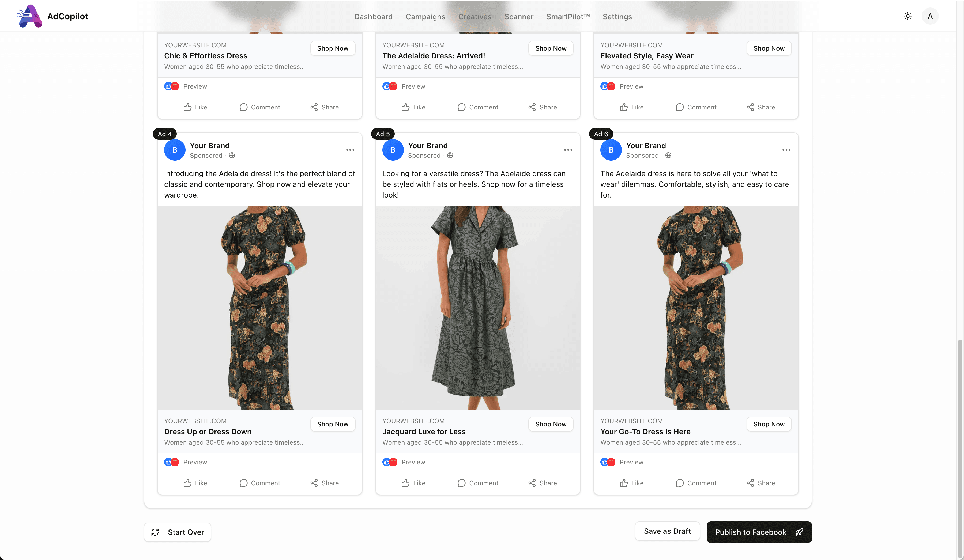This screenshot has height=560, width=964.
Task: Click the Ad 5 grey dress image
Action: [478, 308]
